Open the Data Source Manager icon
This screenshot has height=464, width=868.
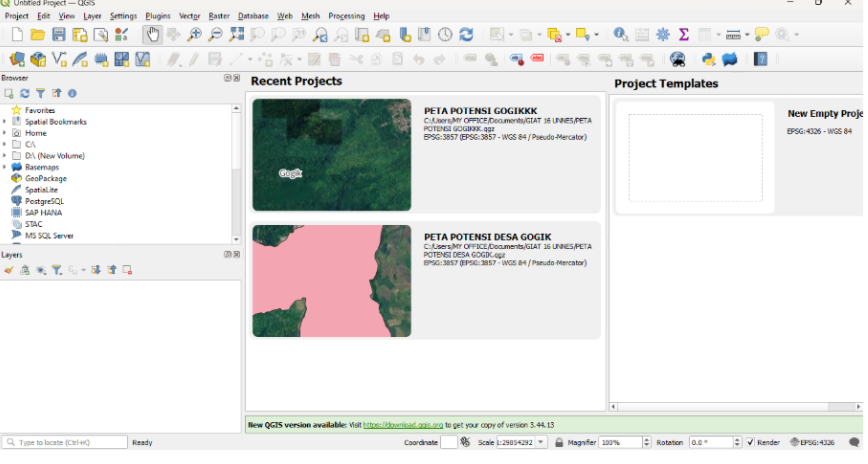[17, 59]
